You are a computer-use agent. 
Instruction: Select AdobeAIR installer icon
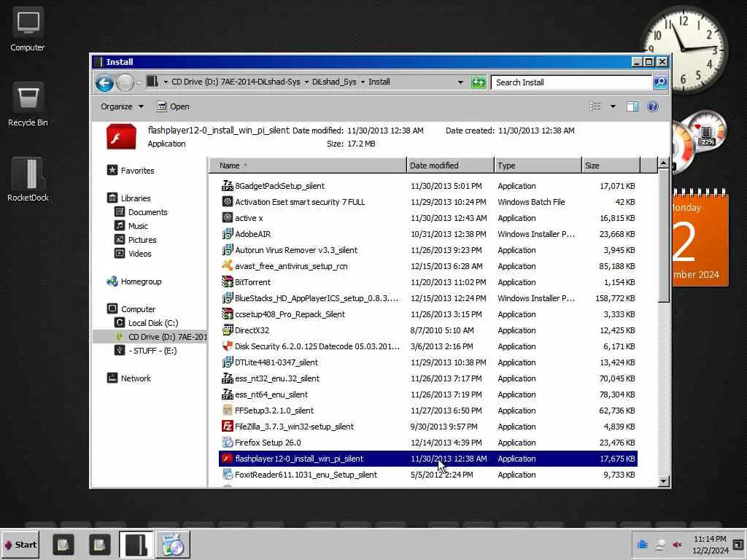228,234
